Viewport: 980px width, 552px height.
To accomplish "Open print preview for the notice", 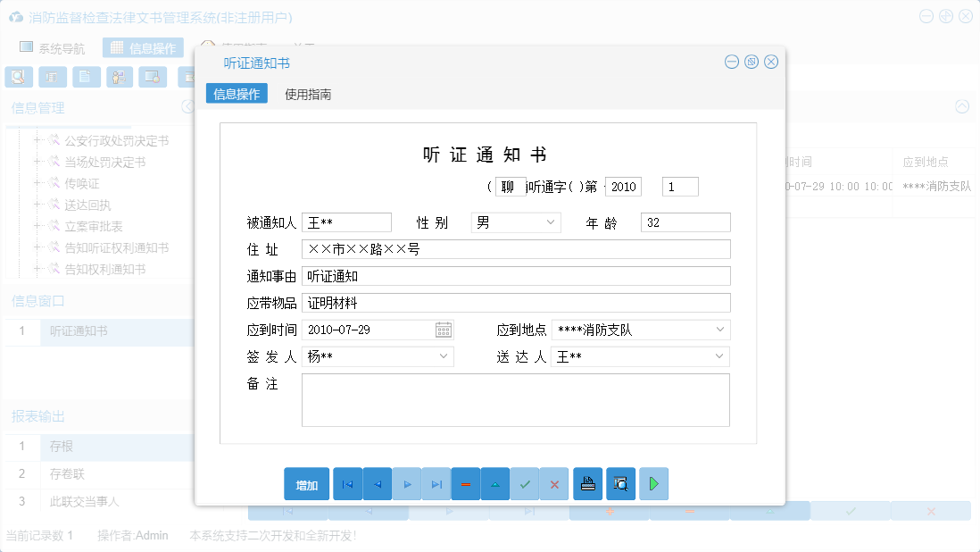I will [x=621, y=483].
